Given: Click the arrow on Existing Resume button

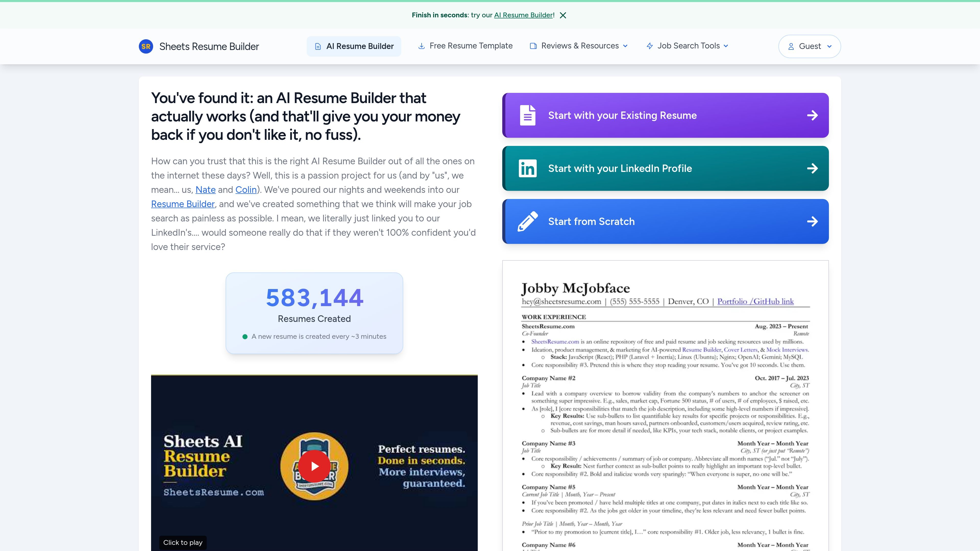Looking at the screenshot, I should click(812, 115).
